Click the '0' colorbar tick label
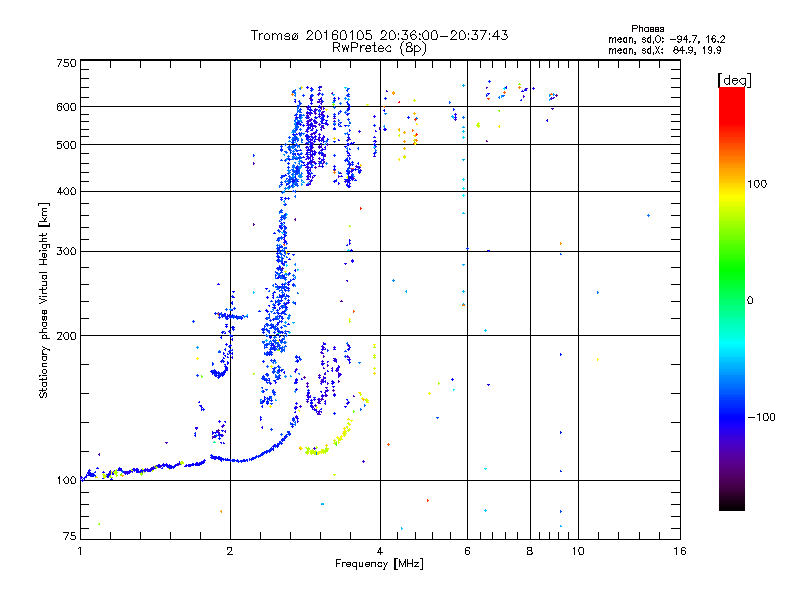800x600 pixels. [x=750, y=301]
